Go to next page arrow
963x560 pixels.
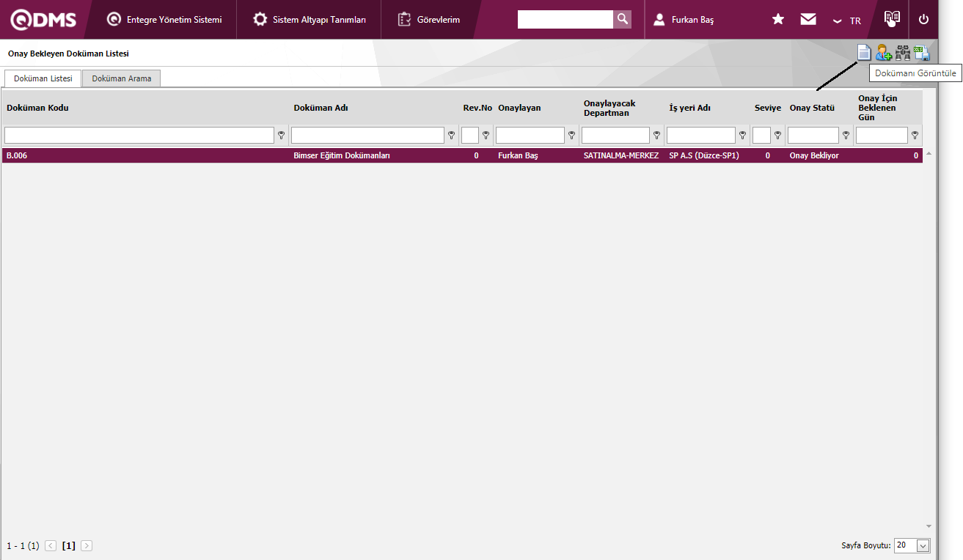[x=87, y=545]
